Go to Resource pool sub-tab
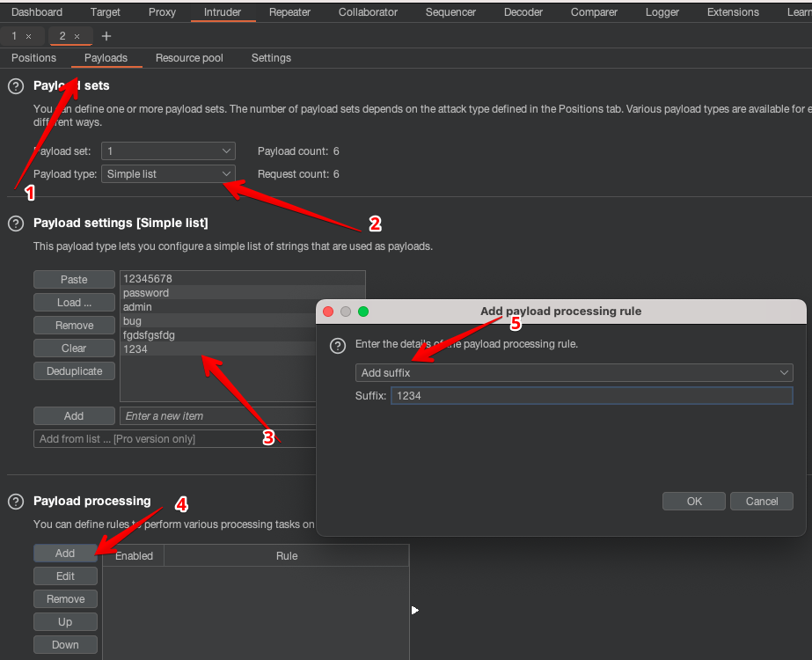The image size is (812, 660). click(x=189, y=58)
